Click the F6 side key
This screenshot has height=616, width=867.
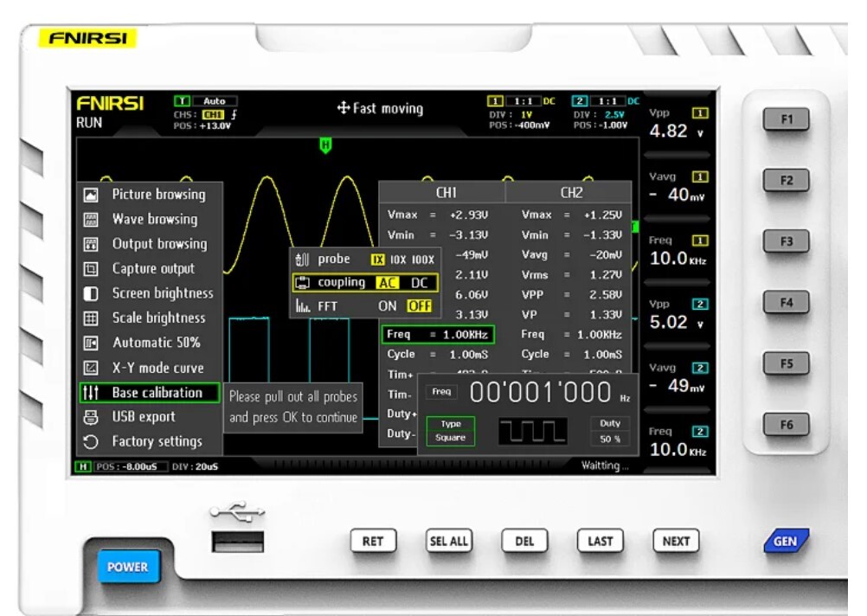tap(787, 425)
